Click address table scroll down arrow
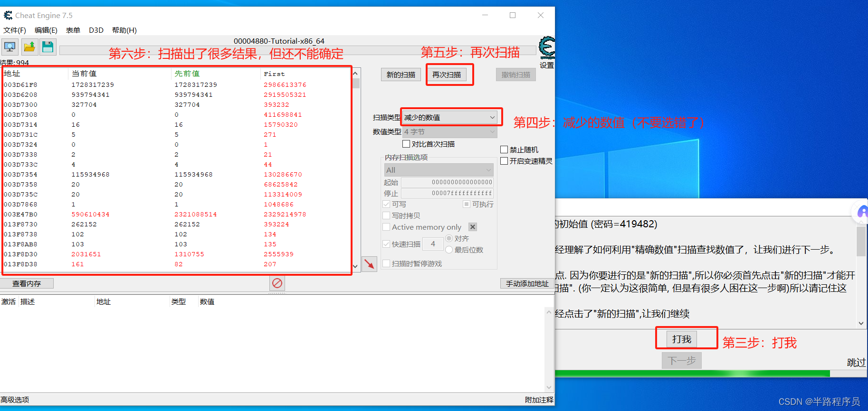This screenshot has width=868, height=411. (x=549, y=387)
